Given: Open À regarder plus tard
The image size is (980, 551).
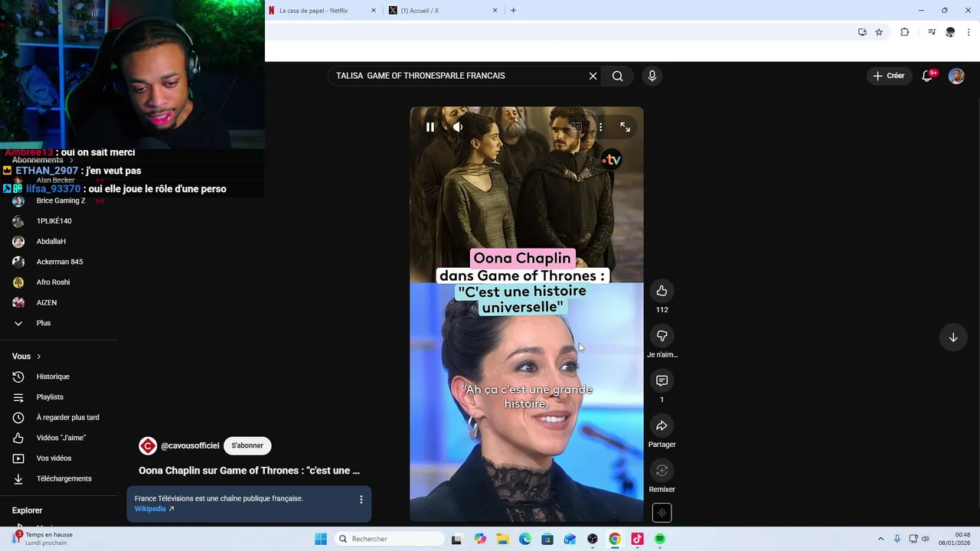Looking at the screenshot, I should [x=67, y=417].
